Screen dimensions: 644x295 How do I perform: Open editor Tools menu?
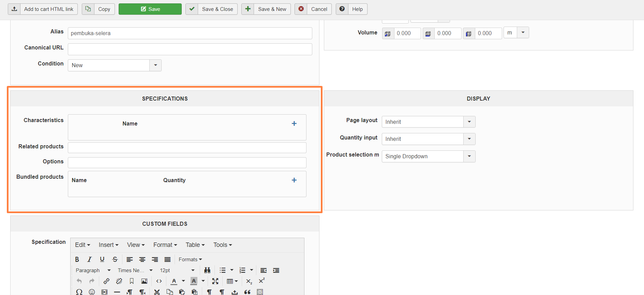pyautogui.click(x=223, y=245)
